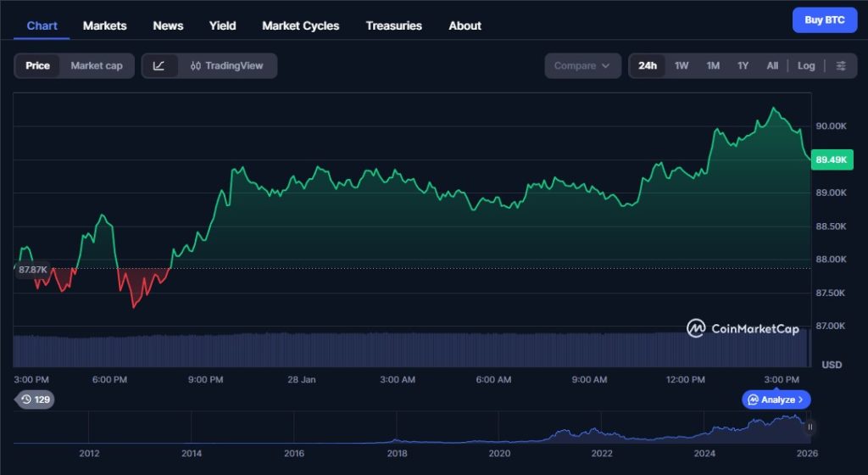This screenshot has width=868, height=475.
Task: Open the Treasuries tab
Action: pos(393,25)
